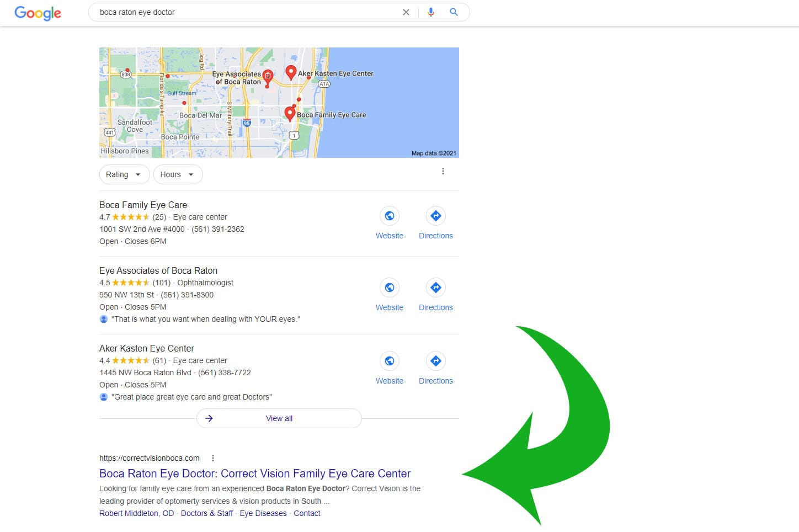Open the Aker Kasten Eye Center listing title
This screenshot has width=799, height=532.
point(147,348)
